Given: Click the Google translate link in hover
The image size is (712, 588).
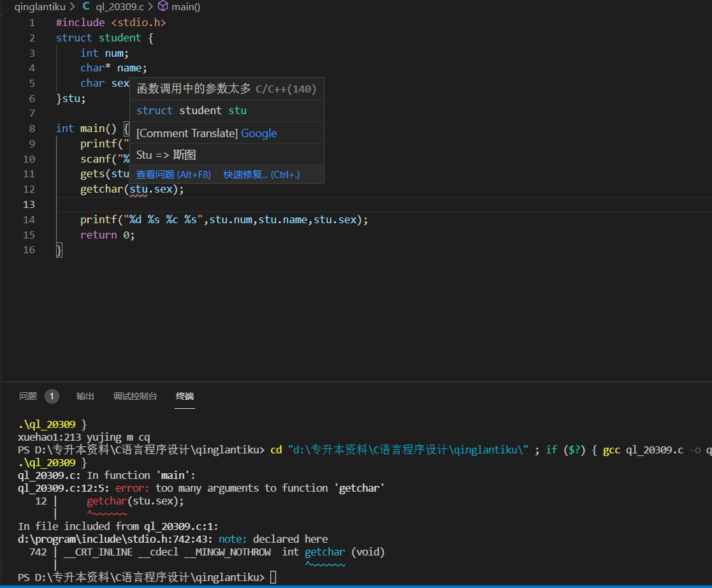Looking at the screenshot, I should point(259,133).
